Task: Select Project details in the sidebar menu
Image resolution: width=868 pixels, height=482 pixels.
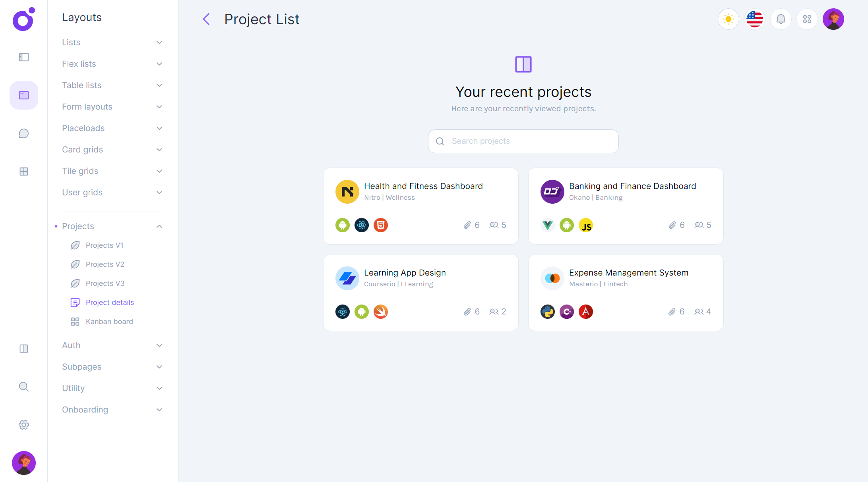Action: click(x=110, y=302)
